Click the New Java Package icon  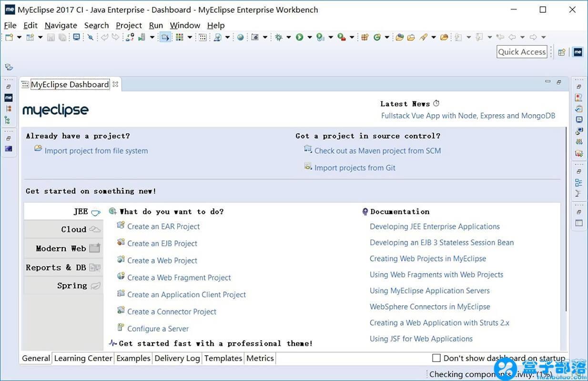point(365,37)
